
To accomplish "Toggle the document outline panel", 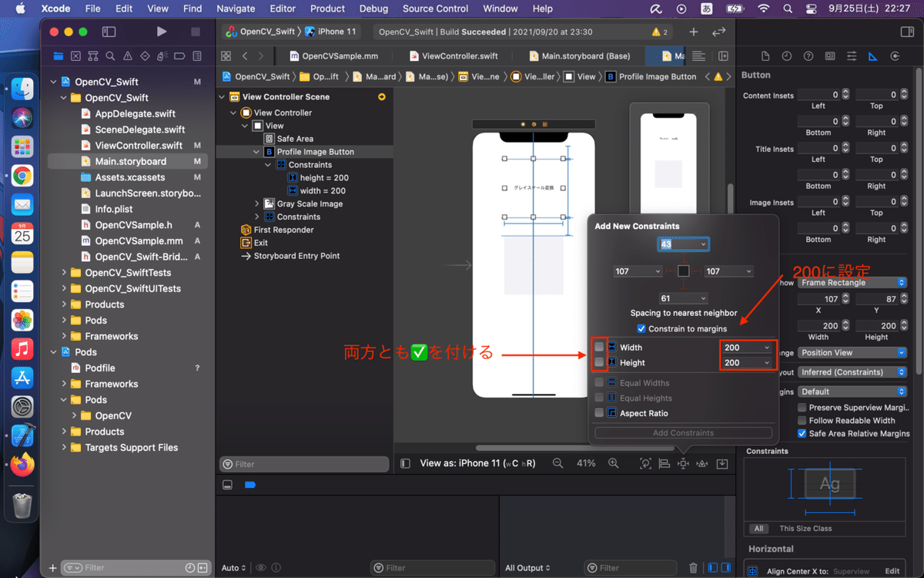I will coord(405,463).
